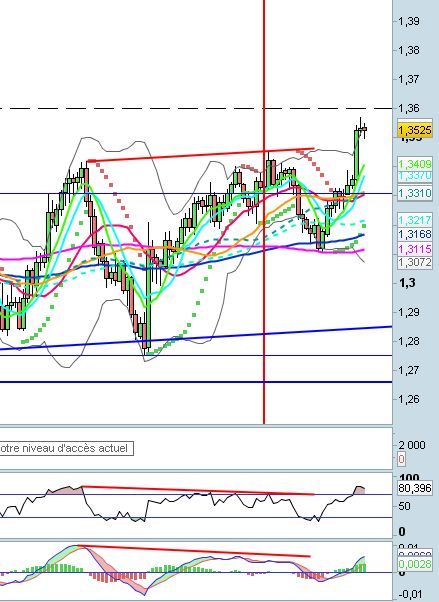Click the 1,26 tick on the price axis
The height and width of the screenshot is (602, 439).
[x=409, y=400]
